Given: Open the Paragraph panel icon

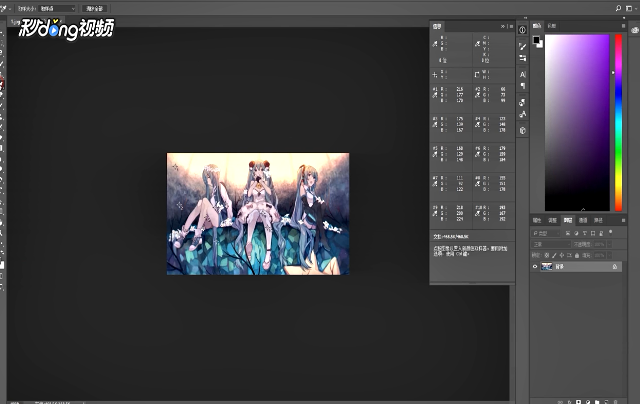Looking at the screenshot, I should [522, 86].
